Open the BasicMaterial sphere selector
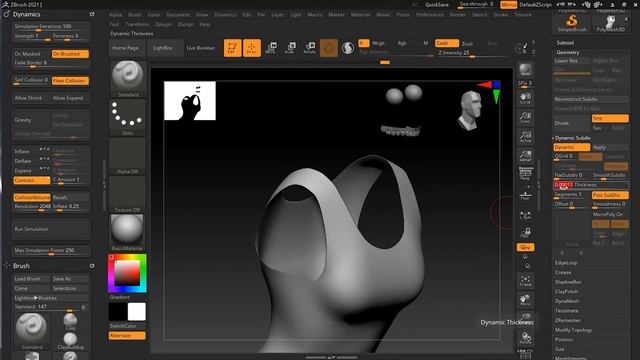The width and height of the screenshot is (640, 360). (x=127, y=233)
